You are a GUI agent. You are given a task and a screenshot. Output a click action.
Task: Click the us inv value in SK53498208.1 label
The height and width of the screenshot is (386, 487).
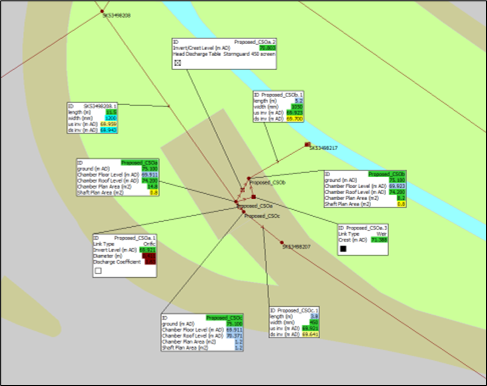(108, 124)
